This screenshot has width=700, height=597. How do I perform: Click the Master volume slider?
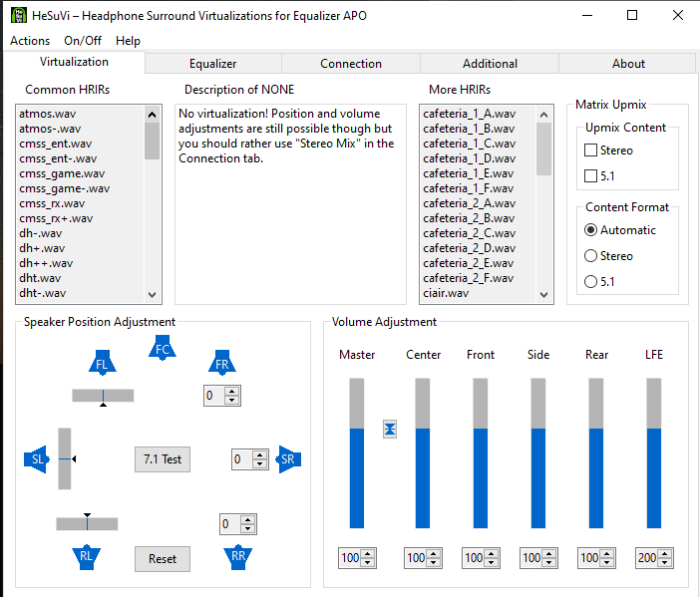point(357,453)
